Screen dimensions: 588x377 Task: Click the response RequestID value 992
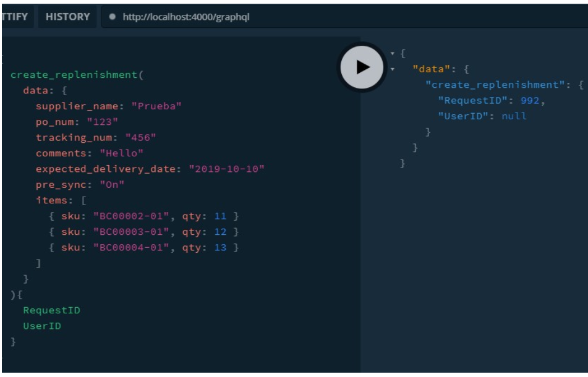(x=530, y=101)
